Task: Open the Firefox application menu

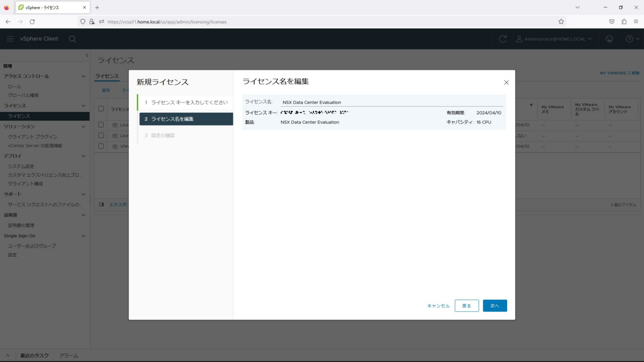Action: (636, 21)
